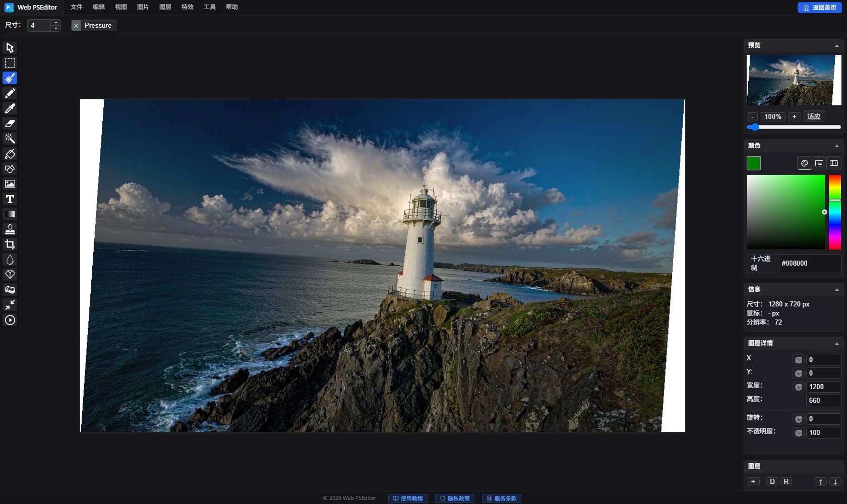Select the Eraser tool

pos(10,123)
